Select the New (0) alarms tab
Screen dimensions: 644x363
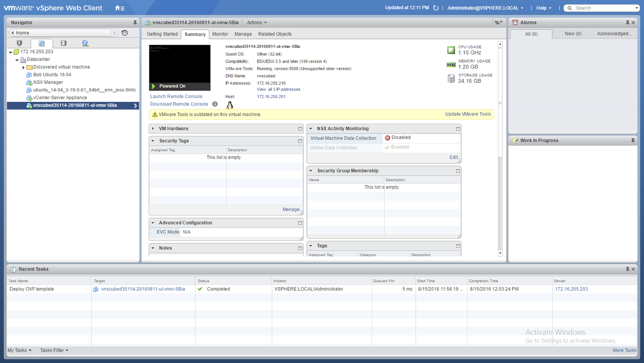pyautogui.click(x=573, y=34)
